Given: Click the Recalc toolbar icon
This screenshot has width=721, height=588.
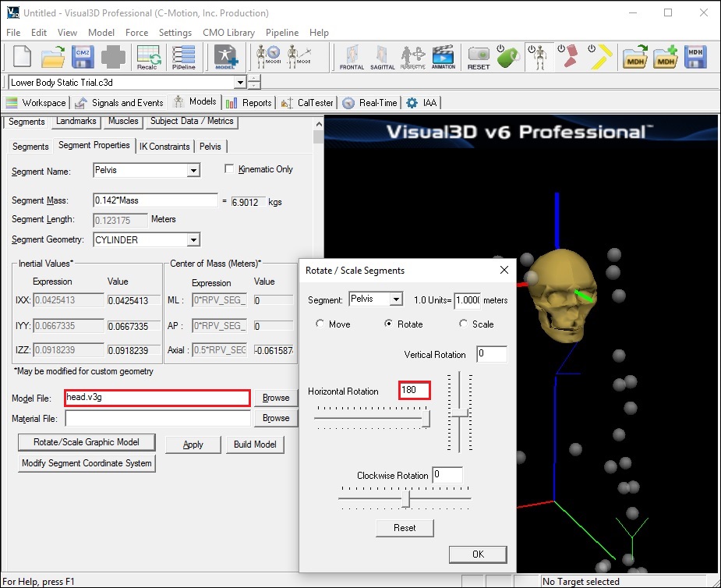Looking at the screenshot, I should 148,57.
